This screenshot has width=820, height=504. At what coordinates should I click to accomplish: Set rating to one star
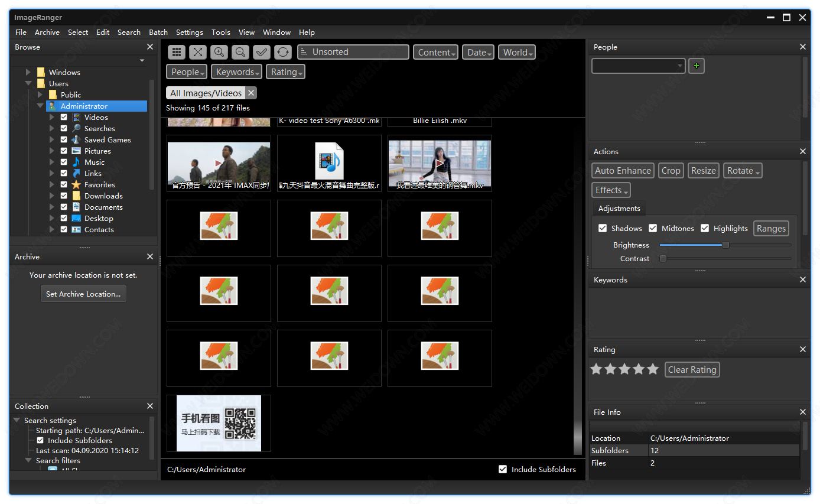click(x=596, y=369)
